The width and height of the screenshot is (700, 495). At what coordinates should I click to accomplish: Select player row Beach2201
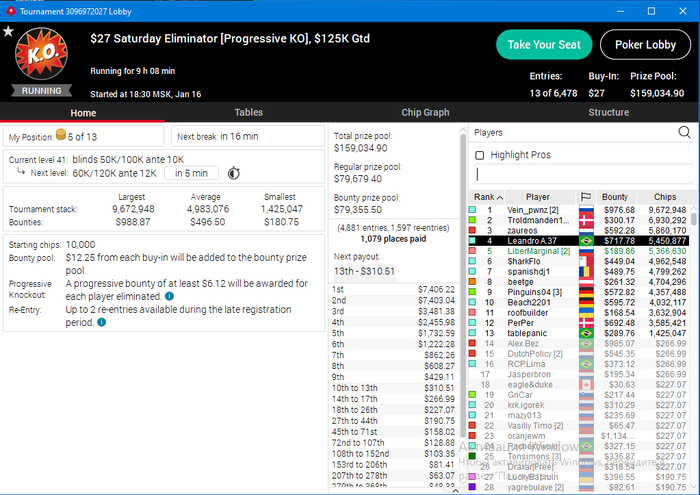click(x=579, y=302)
